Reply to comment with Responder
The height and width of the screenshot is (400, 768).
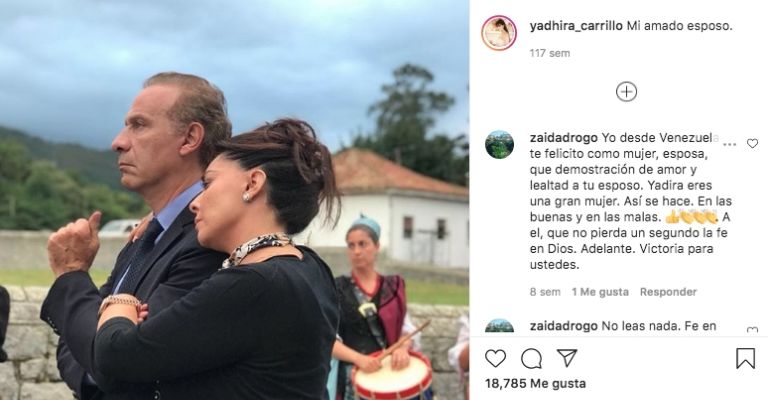[x=668, y=292]
